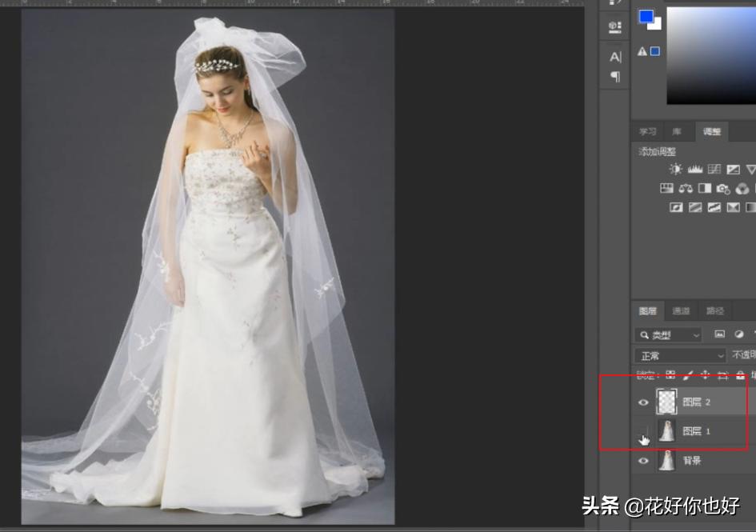Select the Black & White adjustment icon
This screenshot has height=532, width=756.
(705, 188)
